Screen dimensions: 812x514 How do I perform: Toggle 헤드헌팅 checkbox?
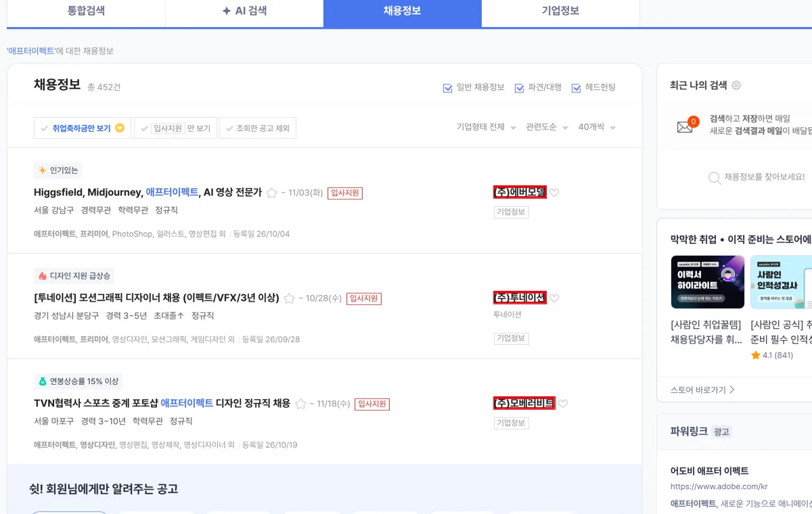coord(577,88)
